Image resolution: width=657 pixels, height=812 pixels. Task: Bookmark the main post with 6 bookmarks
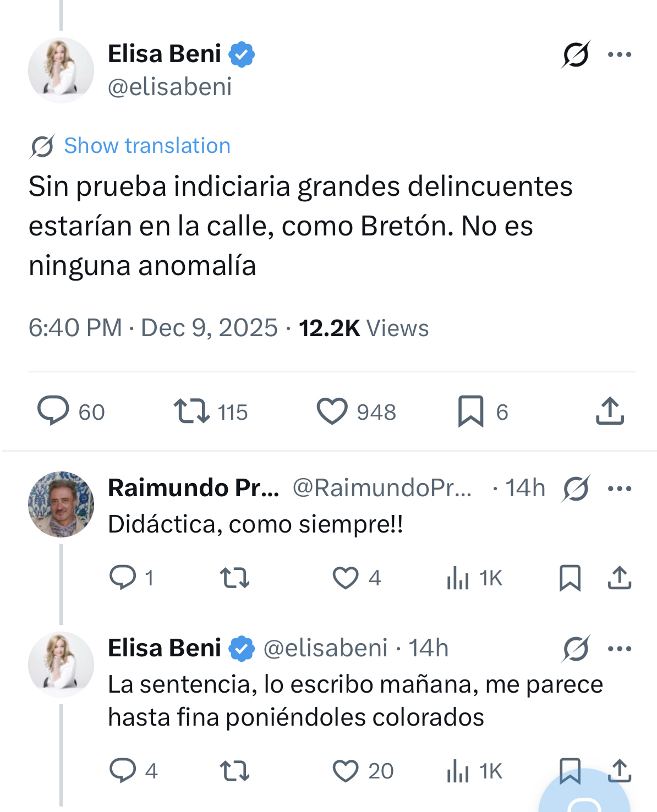pyautogui.click(x=470, y=411)
